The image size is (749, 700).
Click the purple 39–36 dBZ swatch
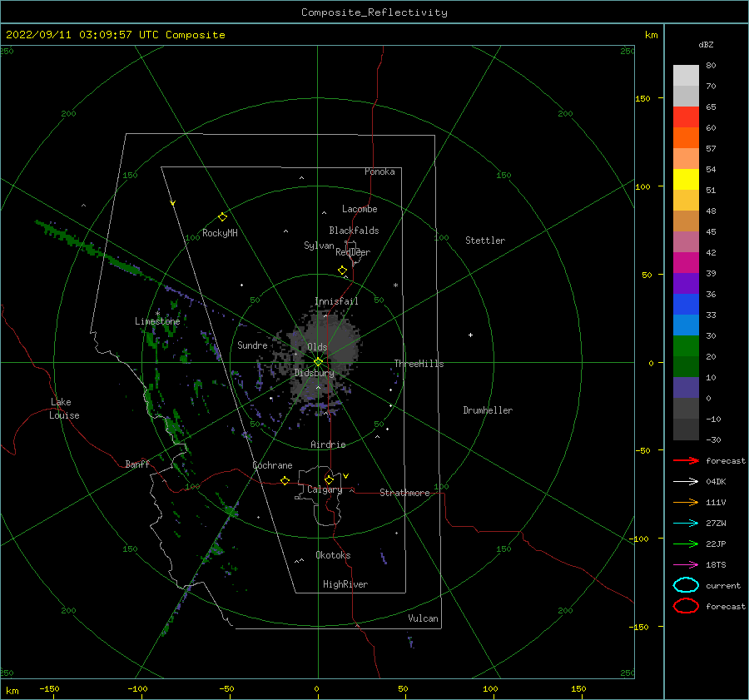tap(686, 283)
